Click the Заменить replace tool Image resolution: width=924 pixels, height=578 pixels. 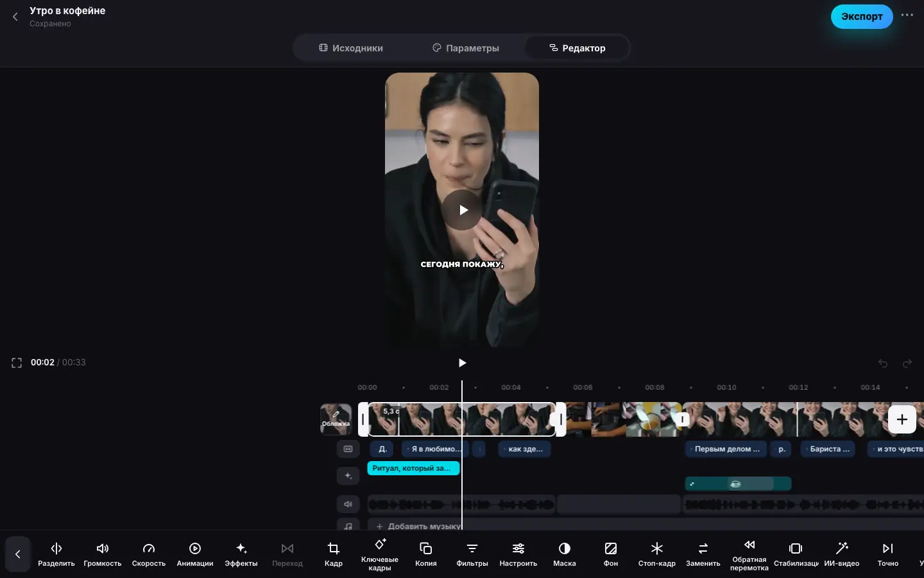(x=703, y=554)
